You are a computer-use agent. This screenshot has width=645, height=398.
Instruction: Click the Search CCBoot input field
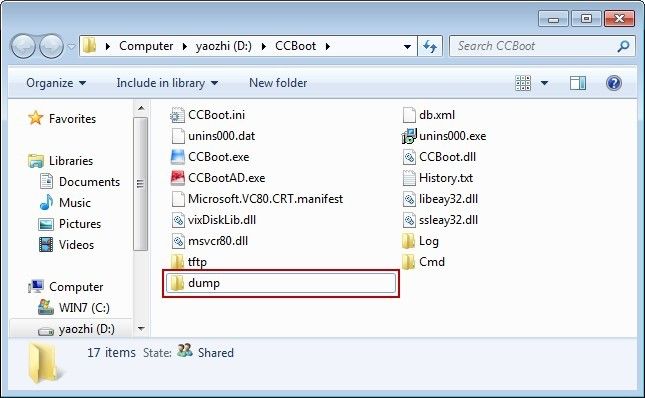[536, 46]
